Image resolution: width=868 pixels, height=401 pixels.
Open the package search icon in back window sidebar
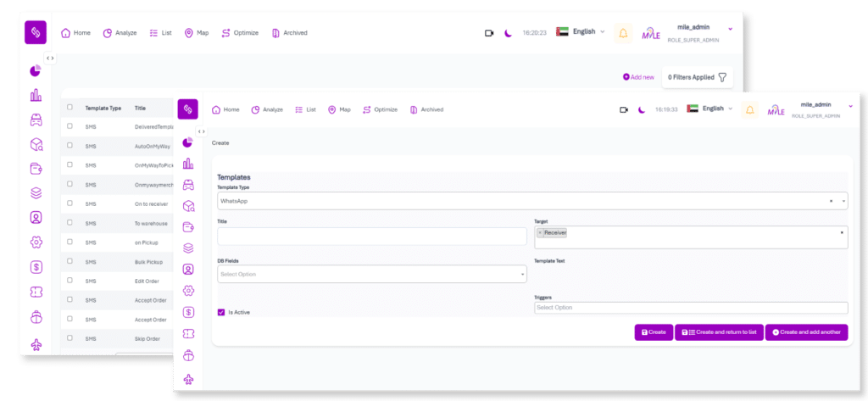coord(36,145)
